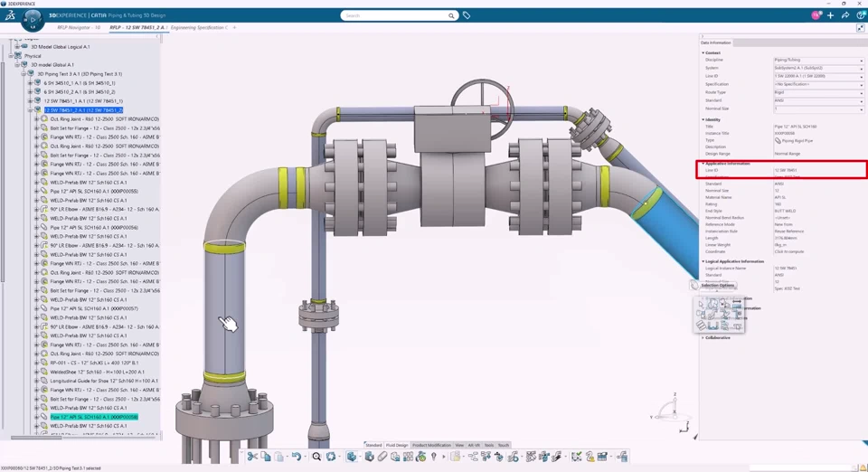This screenshot has height=472, width=868.
Task: Click the blue 3D cube view icon
Action: (352, 457)
